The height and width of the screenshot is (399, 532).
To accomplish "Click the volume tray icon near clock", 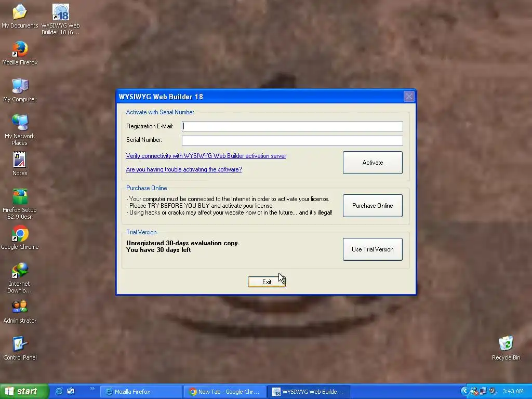I will [x=493, y=391].
